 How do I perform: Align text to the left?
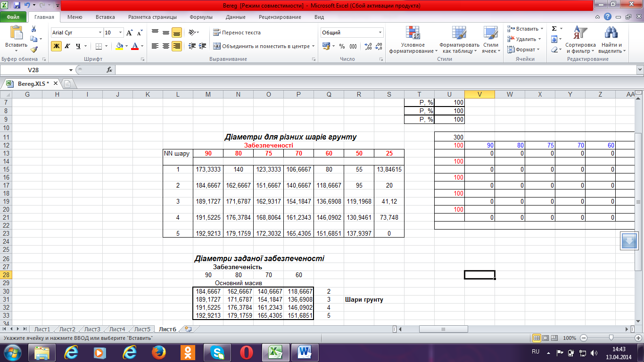pos(155,46)
